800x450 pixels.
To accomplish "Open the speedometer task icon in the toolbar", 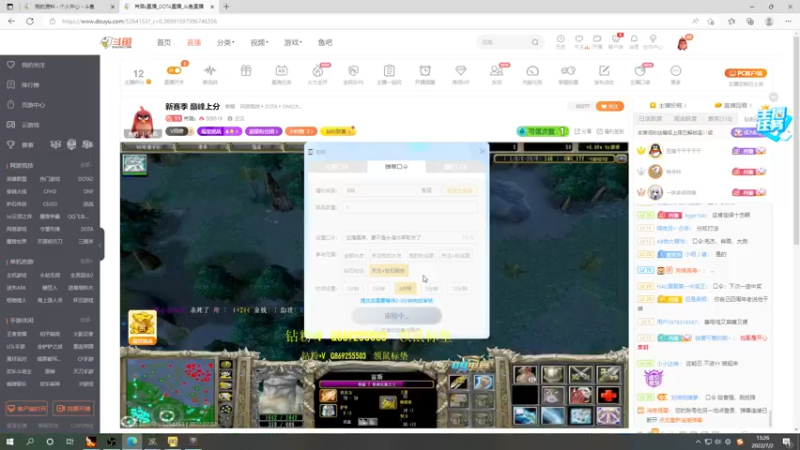I will click(532, 70).
